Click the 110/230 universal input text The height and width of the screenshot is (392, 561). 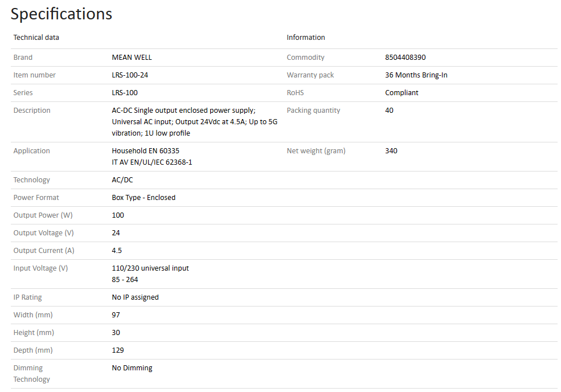(x=150, y=268)
